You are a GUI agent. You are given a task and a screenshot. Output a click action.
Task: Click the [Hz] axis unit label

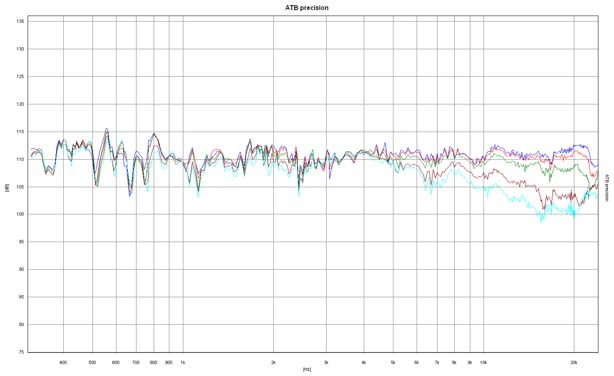(x=307, y=369)
